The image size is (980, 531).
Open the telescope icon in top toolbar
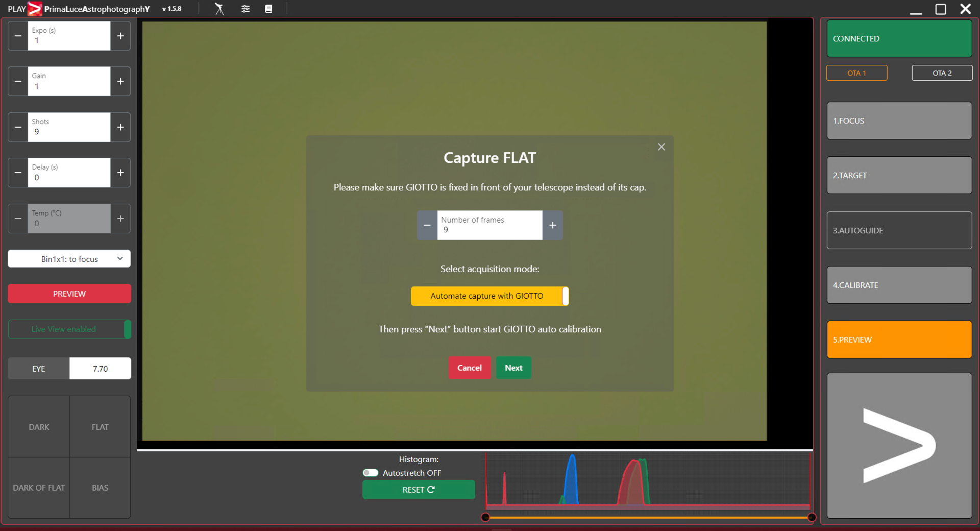(x=219, y=9)
